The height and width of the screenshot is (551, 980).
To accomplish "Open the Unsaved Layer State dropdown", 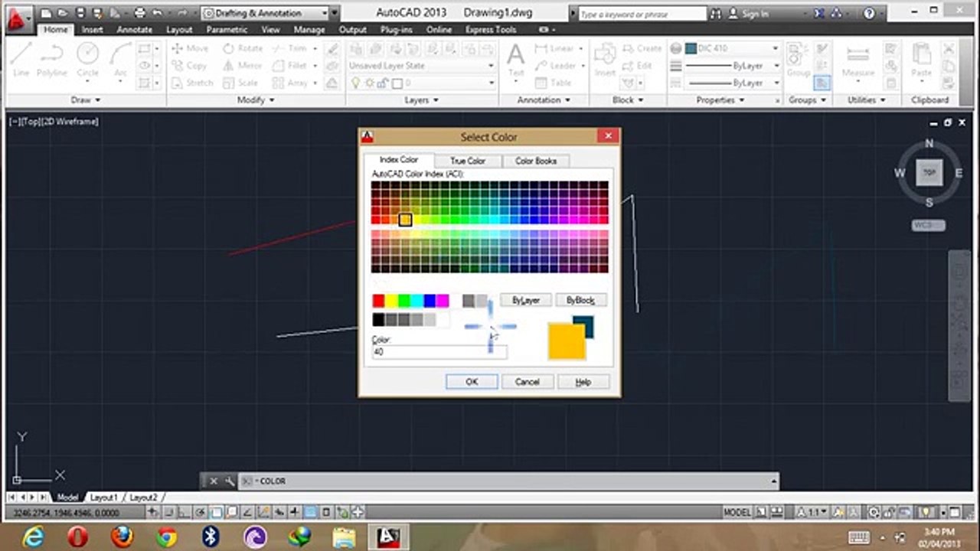I will pyautogui.click(x=421, y=66).
